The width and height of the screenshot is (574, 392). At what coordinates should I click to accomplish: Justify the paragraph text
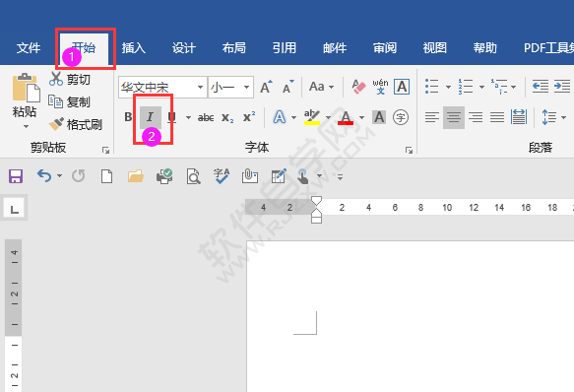point(497,117)
